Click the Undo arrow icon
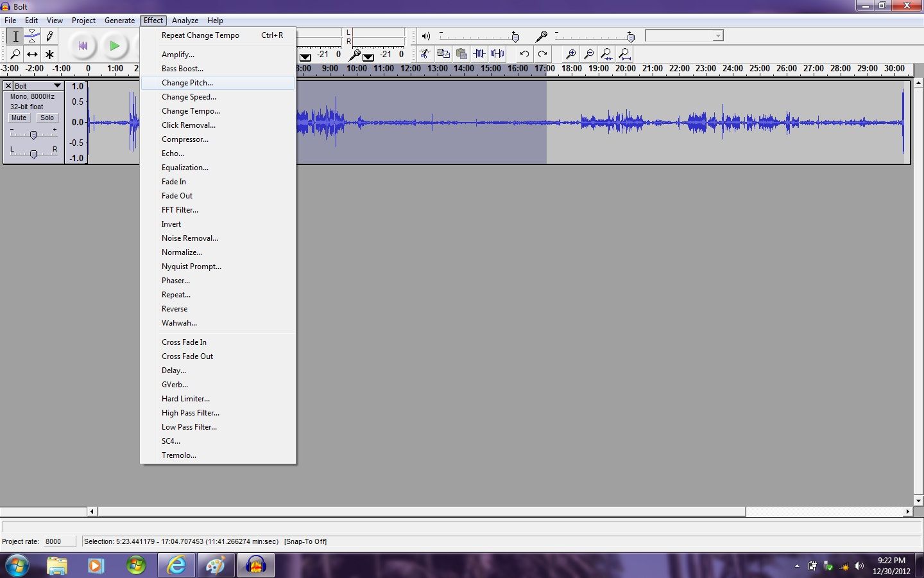 tap(524, 54)
